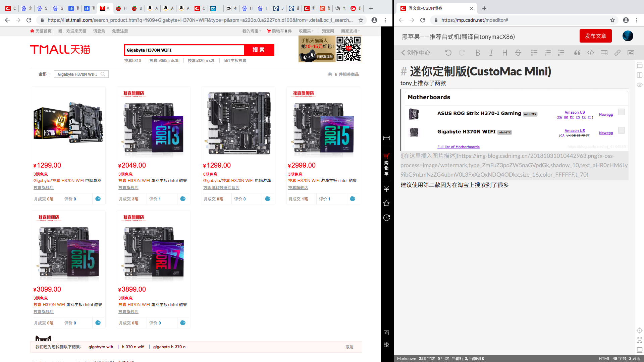644x362 pixels.
Task: Click the 免费注册 register link
Action: pyautogui.click(x=120, y=31)
